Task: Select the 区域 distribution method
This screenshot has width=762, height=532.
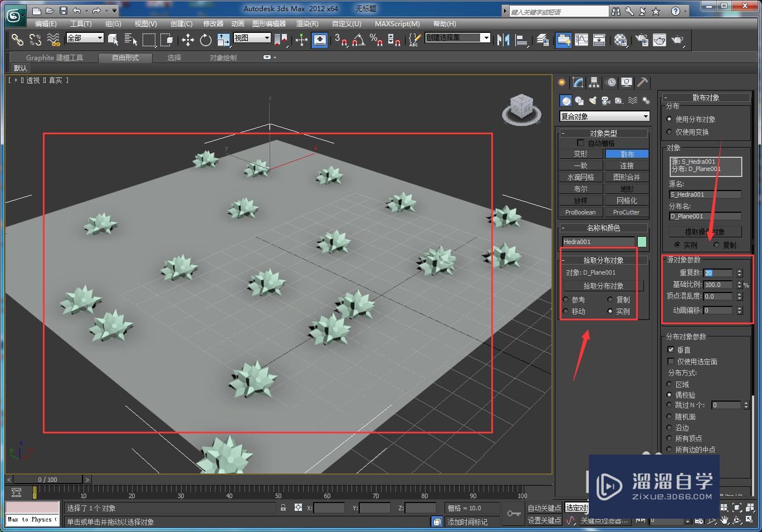Action: [670, 384]
